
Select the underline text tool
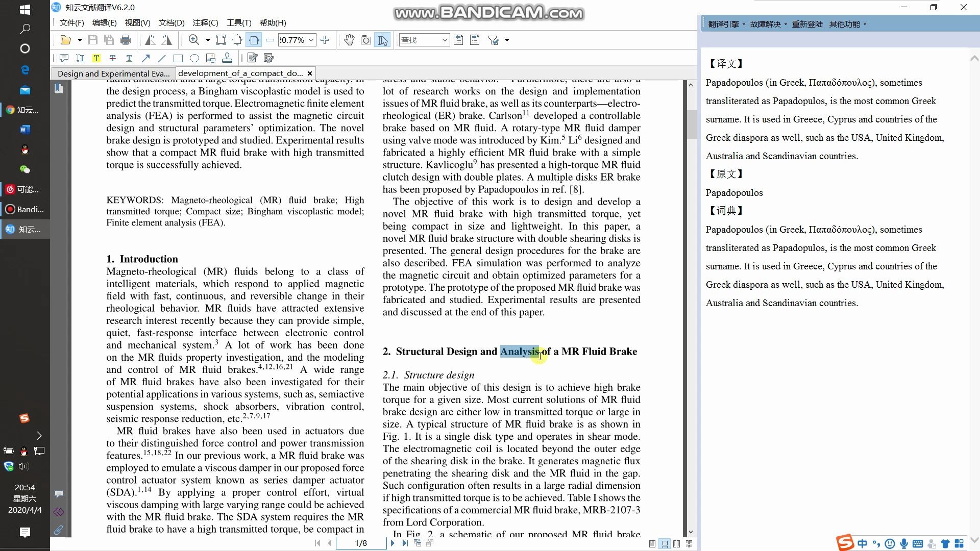(129, 58)
